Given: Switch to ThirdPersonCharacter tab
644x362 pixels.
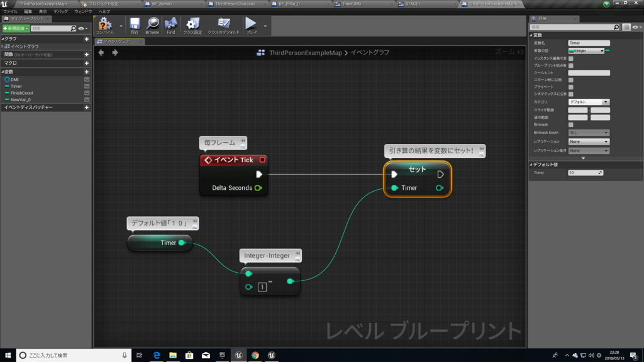Looking at the screenshot, I should (235, 4).
